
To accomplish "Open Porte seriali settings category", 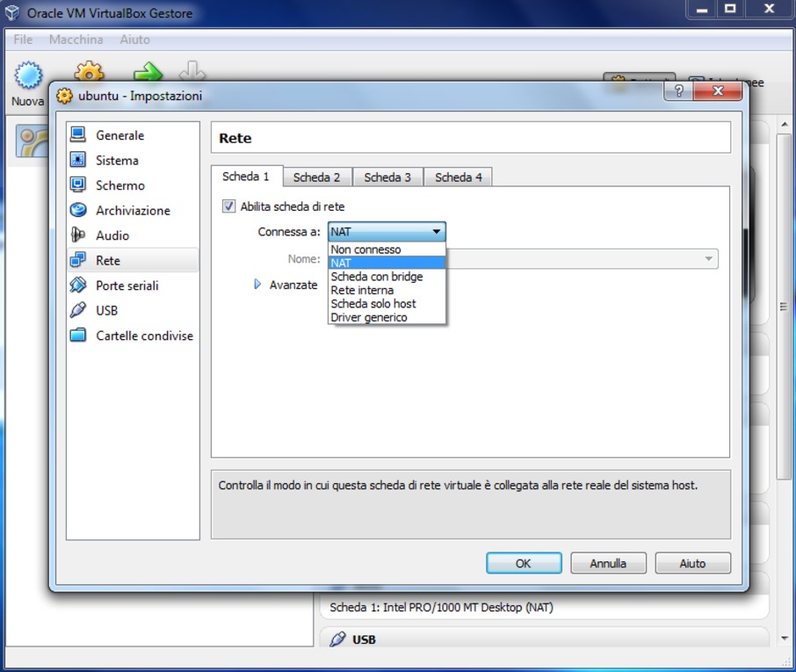I will 133,285.
